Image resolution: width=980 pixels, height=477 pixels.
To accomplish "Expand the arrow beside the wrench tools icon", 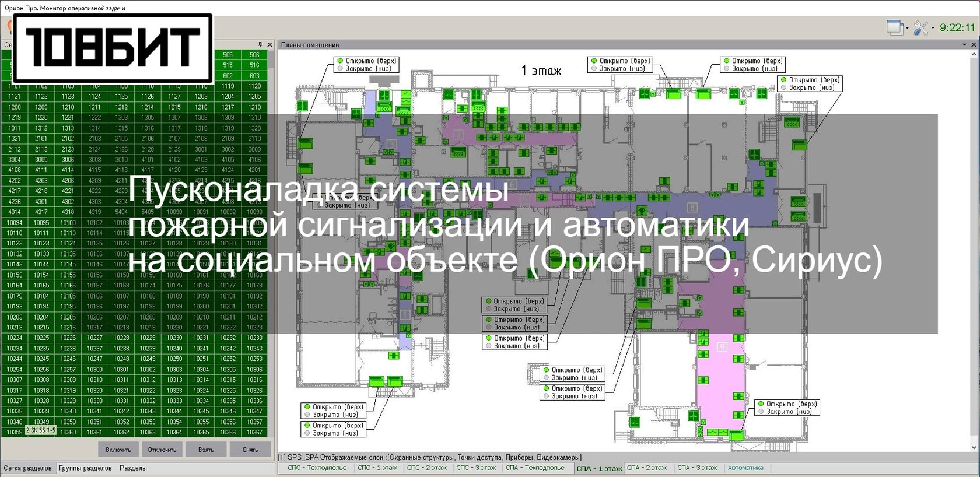I will coord(933,28).
